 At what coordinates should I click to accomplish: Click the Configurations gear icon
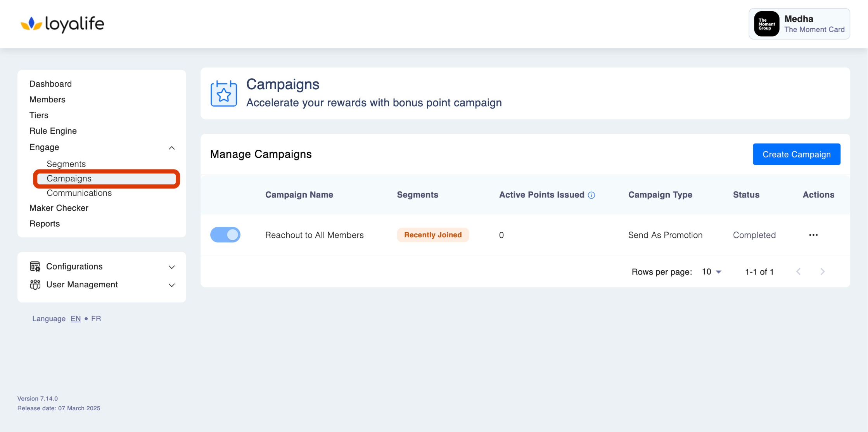(35, 266)
